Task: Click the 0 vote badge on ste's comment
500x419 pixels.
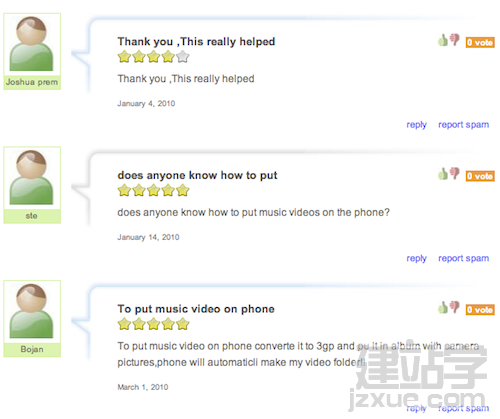Action: click(x=480, y=176)
